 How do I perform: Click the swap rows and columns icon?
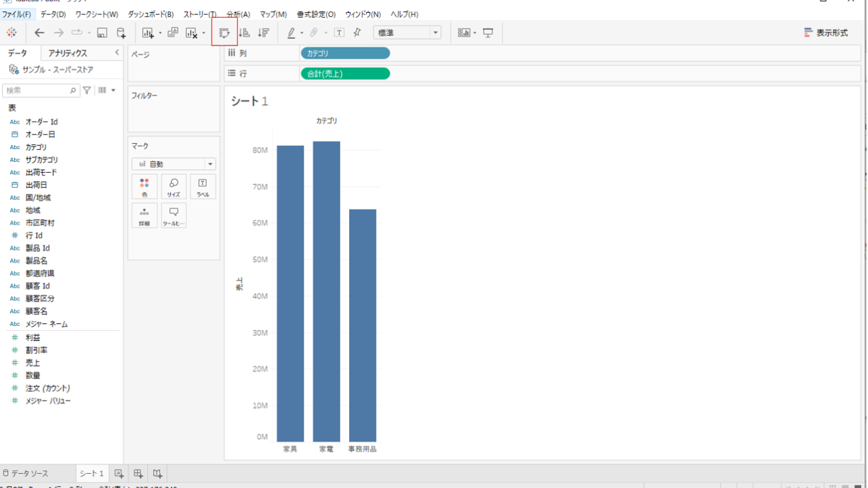[224, 33]
